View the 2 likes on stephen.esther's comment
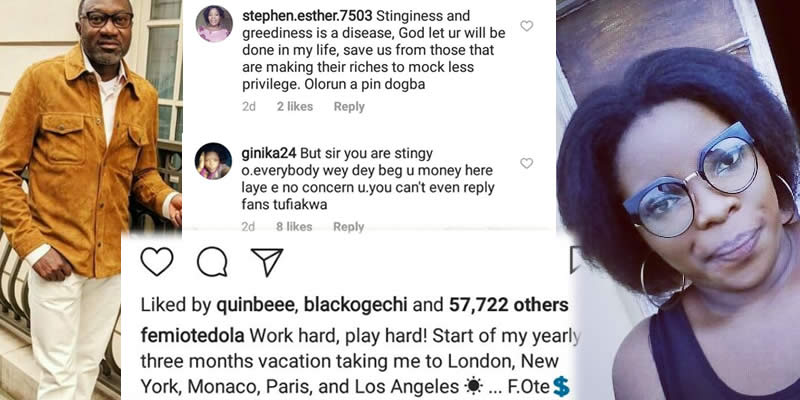 click(295, 107)
